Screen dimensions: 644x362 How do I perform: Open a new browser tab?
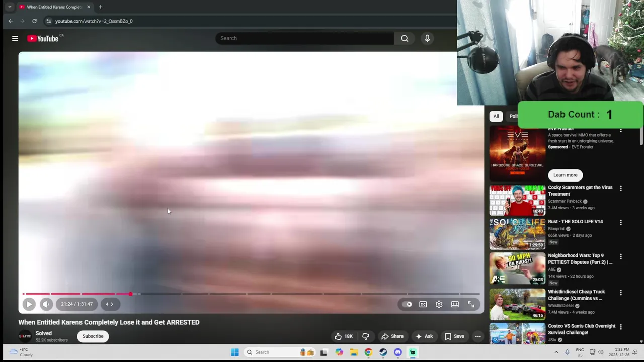click(x=100, y=7)
